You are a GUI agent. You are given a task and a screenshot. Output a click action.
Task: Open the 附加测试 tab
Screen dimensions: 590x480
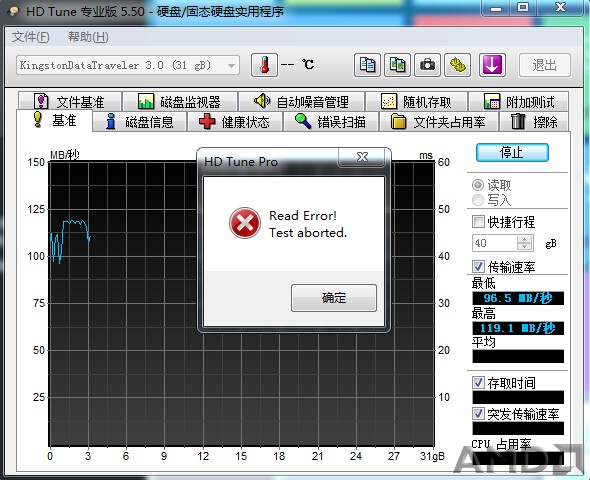tap(519, 102)
